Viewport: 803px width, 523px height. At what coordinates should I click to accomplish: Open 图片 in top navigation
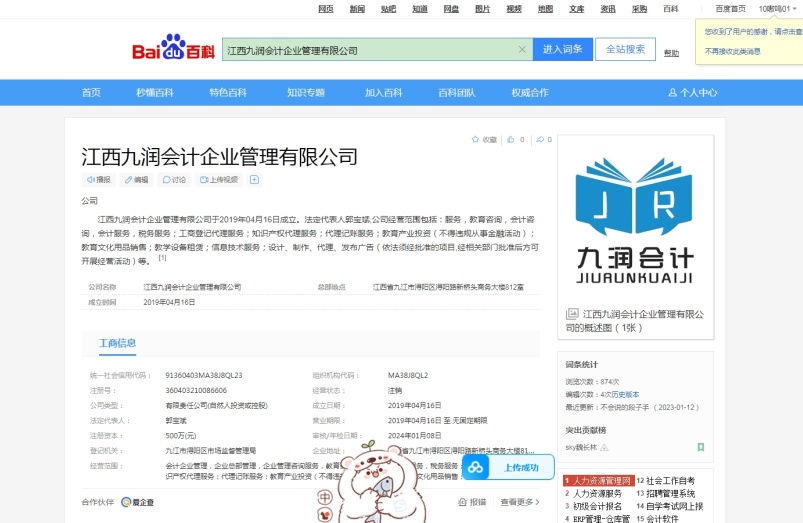(x=482, y=9)
